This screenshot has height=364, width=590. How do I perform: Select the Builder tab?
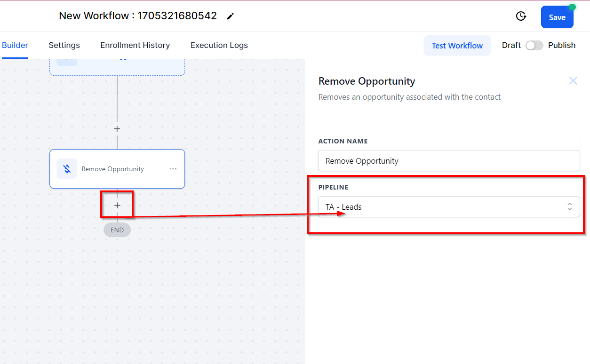point(15,45)
